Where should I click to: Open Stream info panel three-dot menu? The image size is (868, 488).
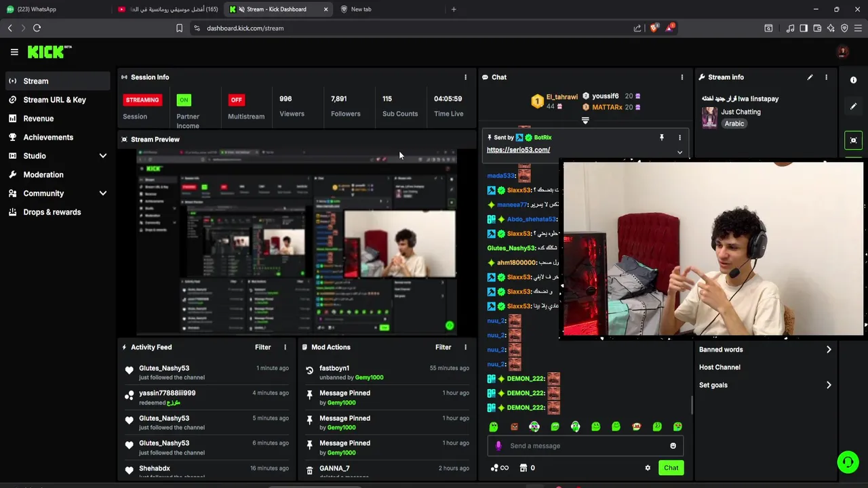pos(826,77)
